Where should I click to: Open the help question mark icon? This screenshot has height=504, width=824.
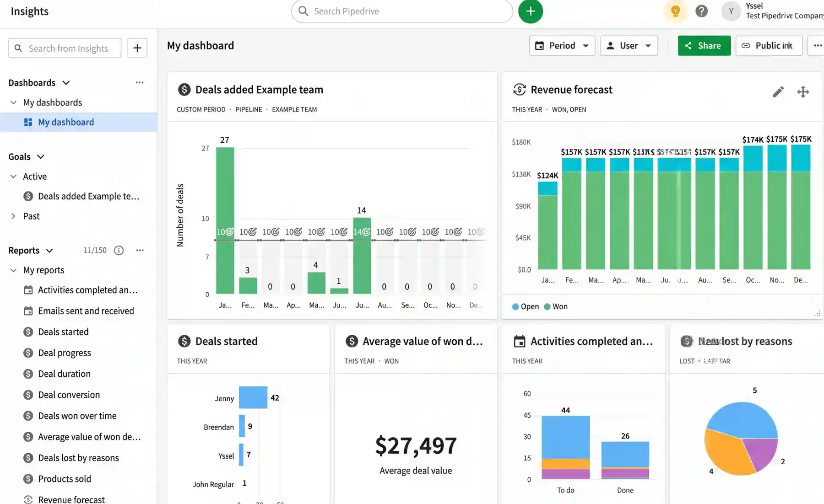tap(701, 11)
